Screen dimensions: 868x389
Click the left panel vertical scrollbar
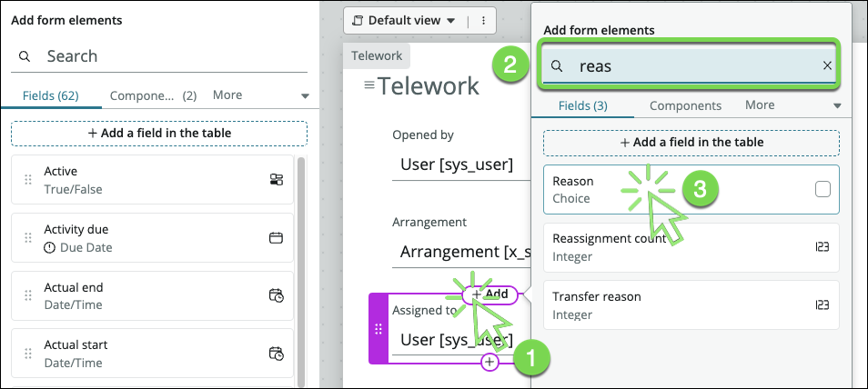[x=300, y=264]
